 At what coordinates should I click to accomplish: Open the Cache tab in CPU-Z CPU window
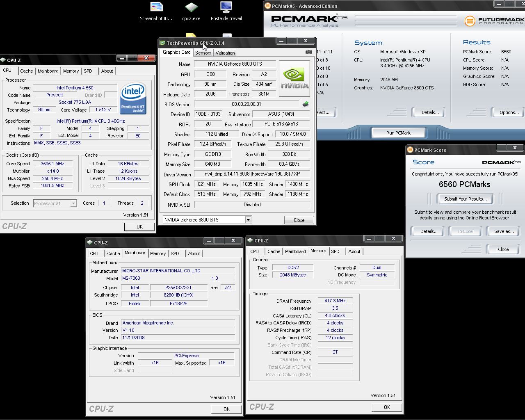pos(27,71)
